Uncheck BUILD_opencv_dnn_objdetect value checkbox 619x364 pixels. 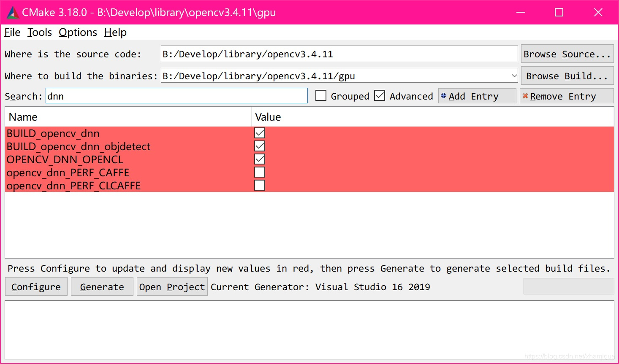click(x=260, y=146)
